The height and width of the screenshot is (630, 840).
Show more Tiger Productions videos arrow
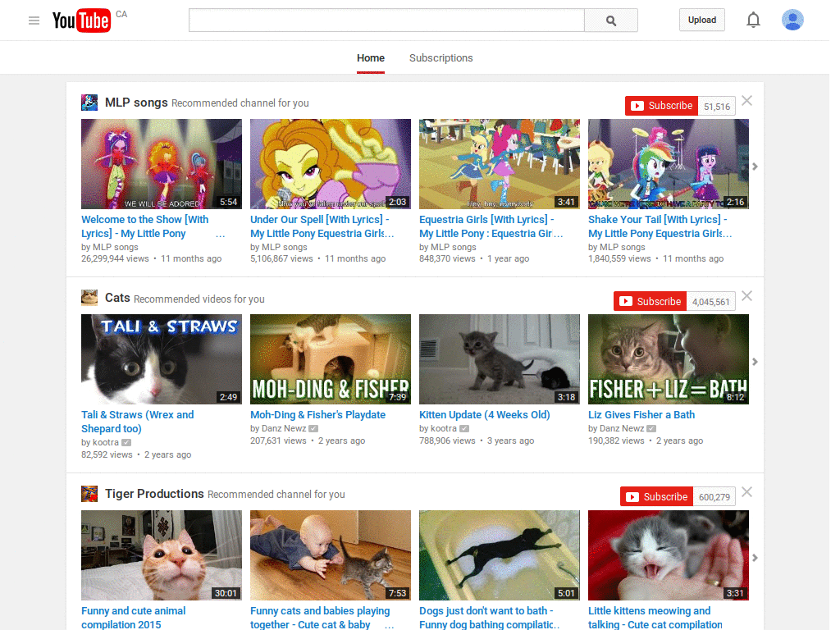[x=755, y=558]
